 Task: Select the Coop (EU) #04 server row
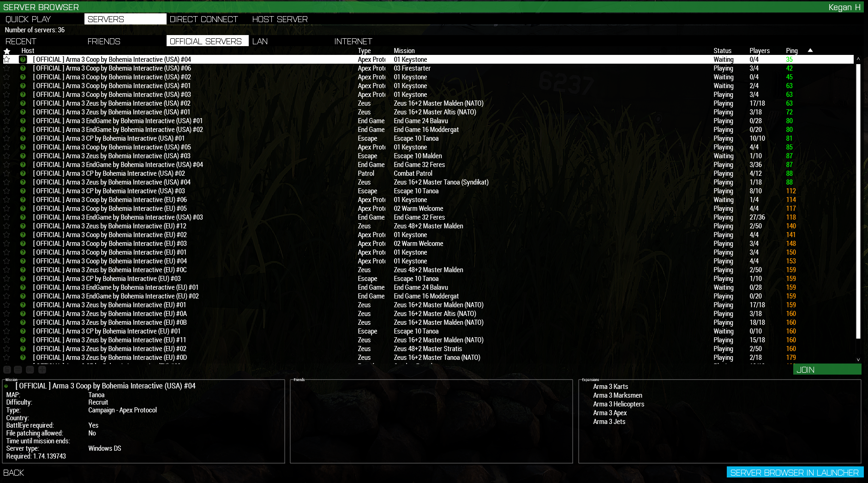click(x=428, y=261)
